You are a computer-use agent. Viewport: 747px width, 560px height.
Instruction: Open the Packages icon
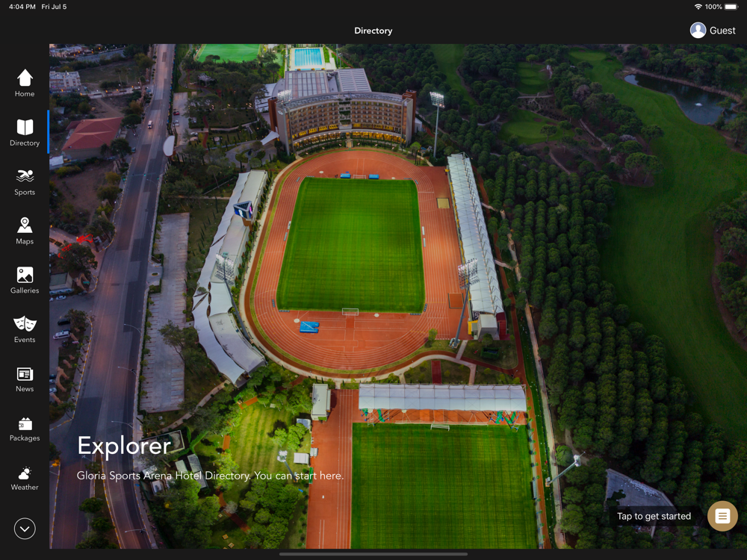(25, 423)
